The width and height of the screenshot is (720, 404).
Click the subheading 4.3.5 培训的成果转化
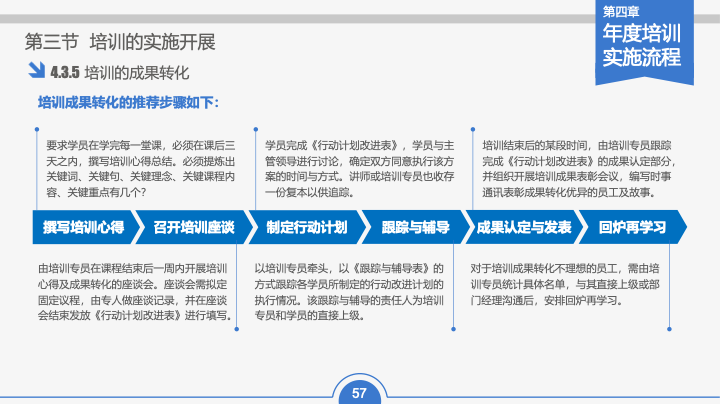coord(120,73)
